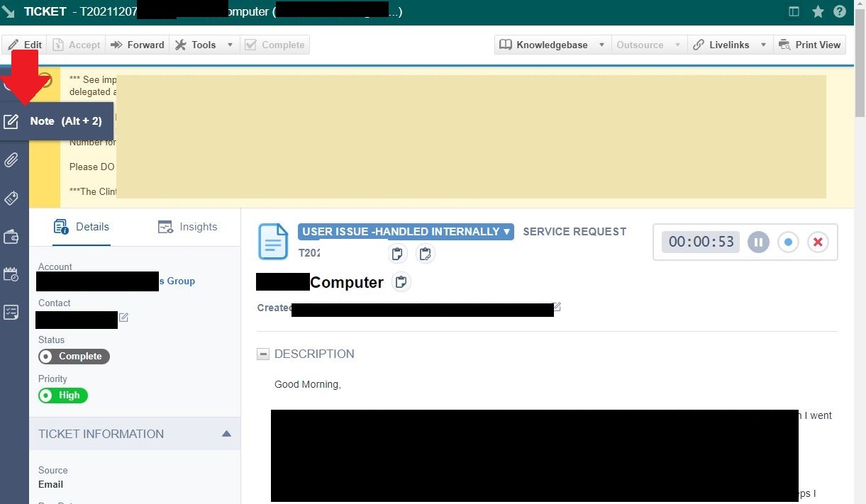Image resolution: width=866 pixels, height=504 pixels.
Task: Click the star favorite icon in title bar
Action: [818, 11]
